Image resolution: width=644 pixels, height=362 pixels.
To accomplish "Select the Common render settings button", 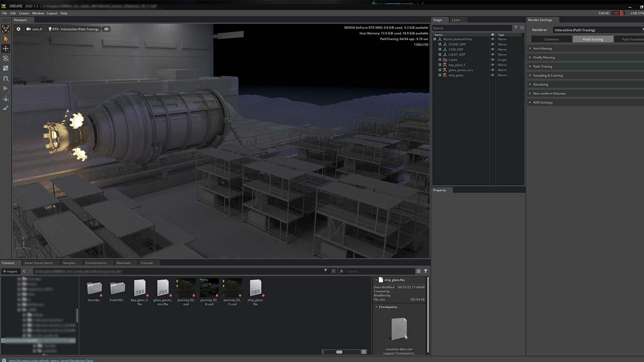I will (x=551, y=39).
